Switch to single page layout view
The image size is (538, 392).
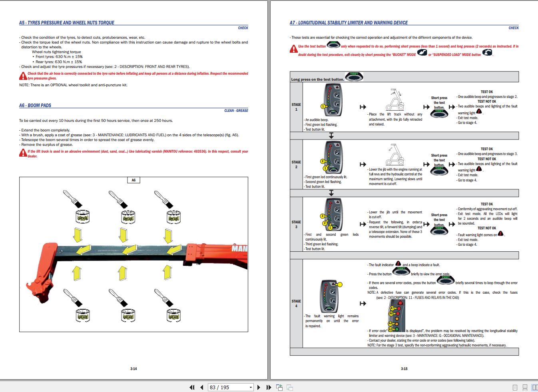click(x=514, y=387)
